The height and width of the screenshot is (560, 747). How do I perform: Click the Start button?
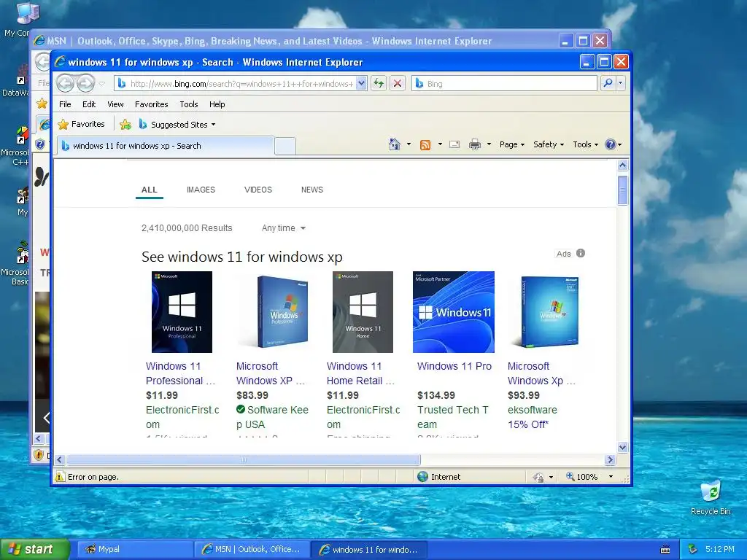[x=35, y=549]
